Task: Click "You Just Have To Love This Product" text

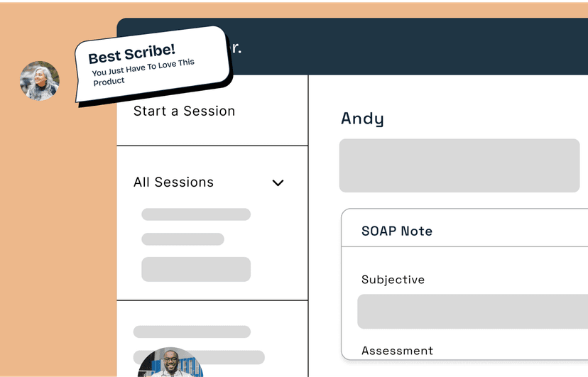Action: point(142,72)
